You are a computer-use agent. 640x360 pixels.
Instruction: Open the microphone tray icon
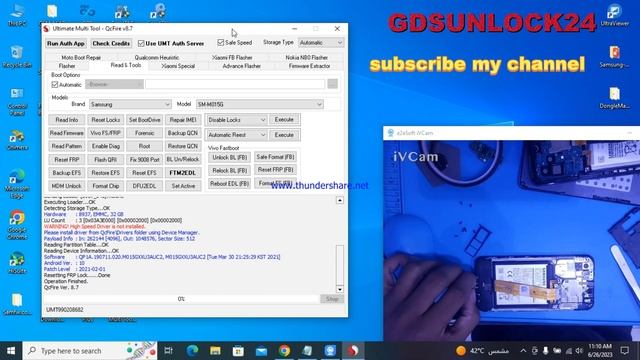545,351
